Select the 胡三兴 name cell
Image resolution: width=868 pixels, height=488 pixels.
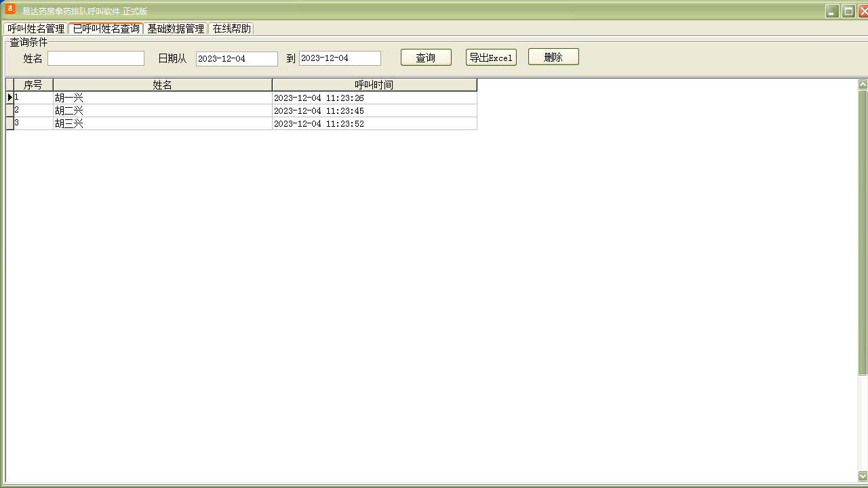(163, 123)
